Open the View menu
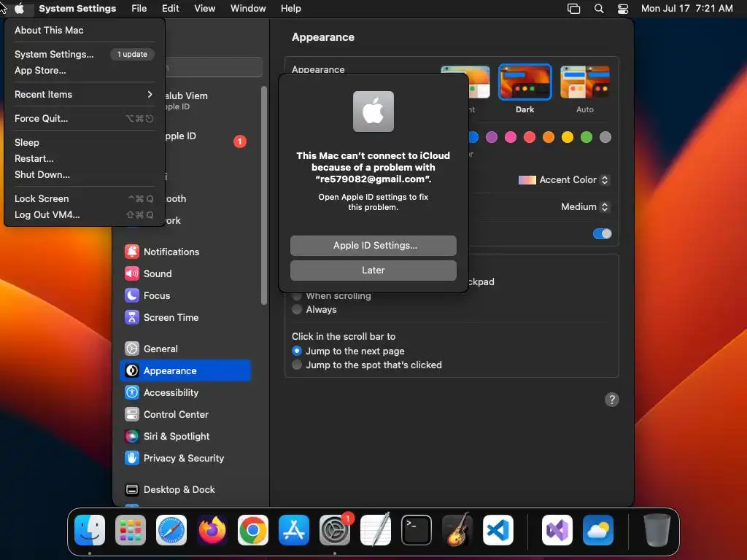The height and width of the screenshot is (560, 747). pos(205,9)
